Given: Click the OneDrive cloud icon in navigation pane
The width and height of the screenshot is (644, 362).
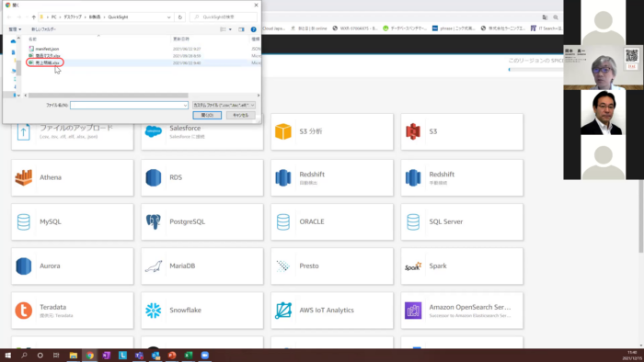Looking at the screenshot, I should pyautogui.click(x=13, y=41).
